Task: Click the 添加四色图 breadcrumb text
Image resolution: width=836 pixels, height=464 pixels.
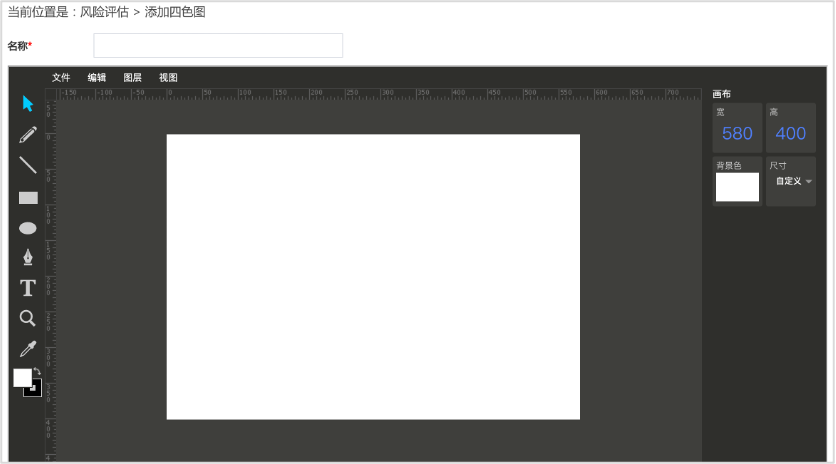Action: (175, 12)
